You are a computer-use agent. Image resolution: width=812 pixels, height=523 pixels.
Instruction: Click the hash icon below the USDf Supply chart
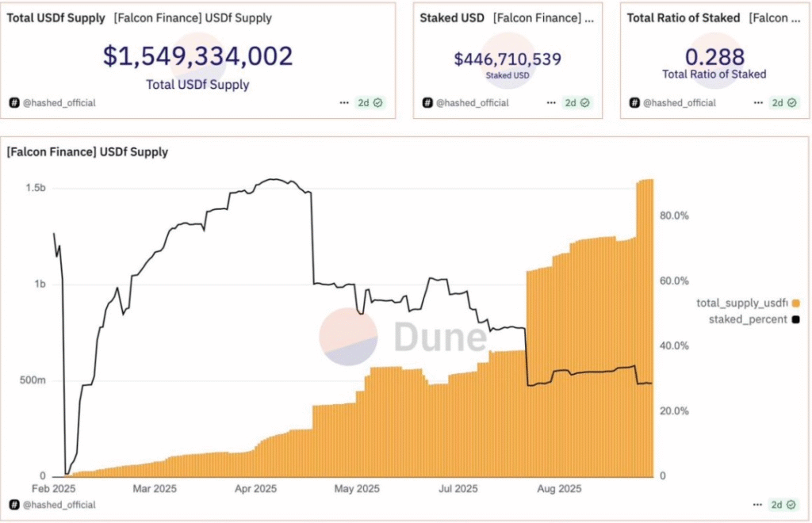pyautogui.click(x=14, y=505)
